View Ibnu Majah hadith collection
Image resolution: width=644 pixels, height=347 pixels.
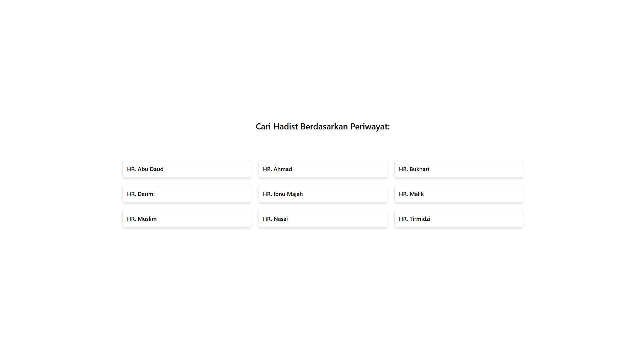click(322, 194)
